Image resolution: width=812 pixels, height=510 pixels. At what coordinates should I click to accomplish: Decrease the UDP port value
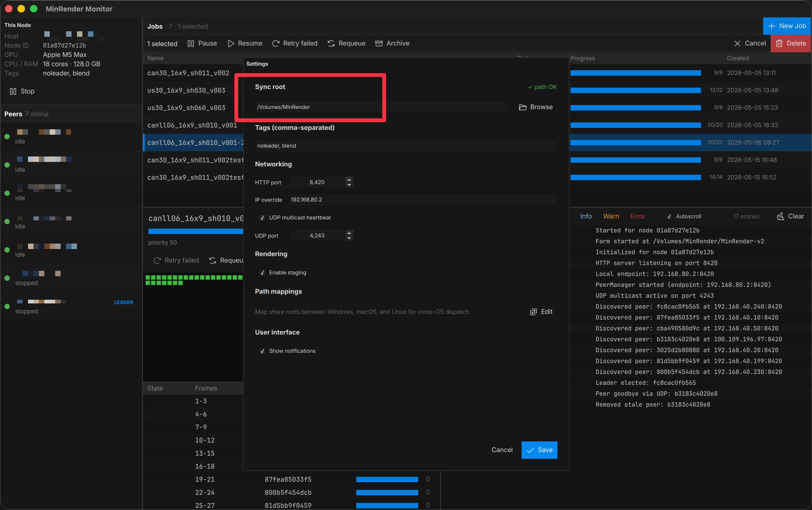point(349,238)
